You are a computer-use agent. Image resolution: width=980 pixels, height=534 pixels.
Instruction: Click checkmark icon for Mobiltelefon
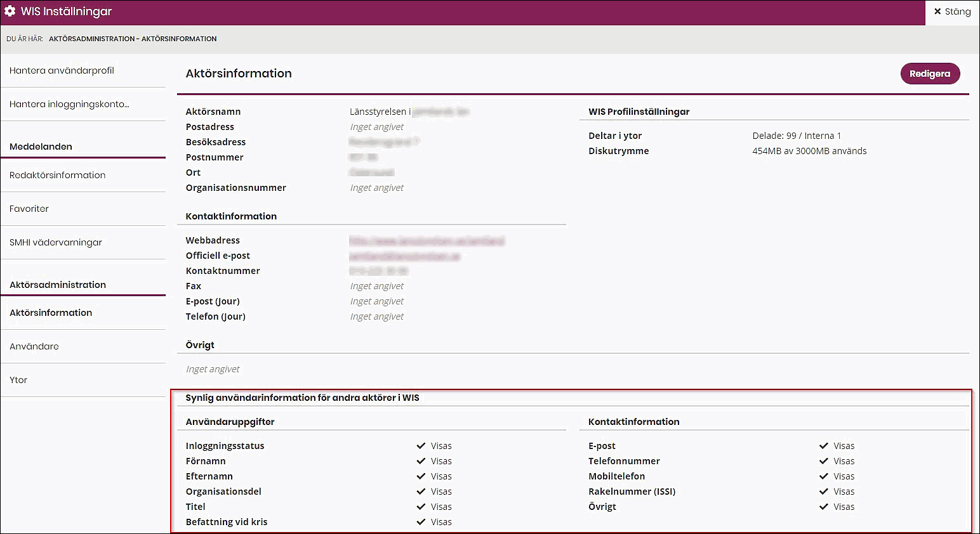click(824, 476)
